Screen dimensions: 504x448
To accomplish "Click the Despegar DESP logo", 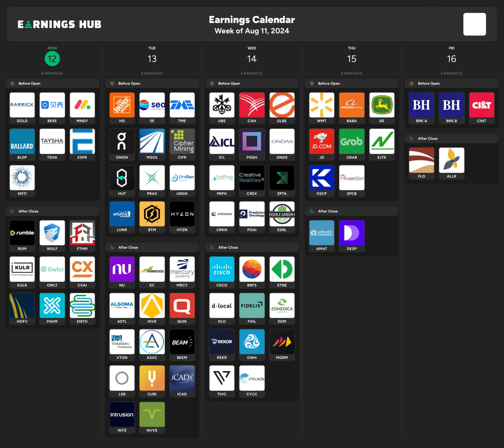I will click(352, 233).
